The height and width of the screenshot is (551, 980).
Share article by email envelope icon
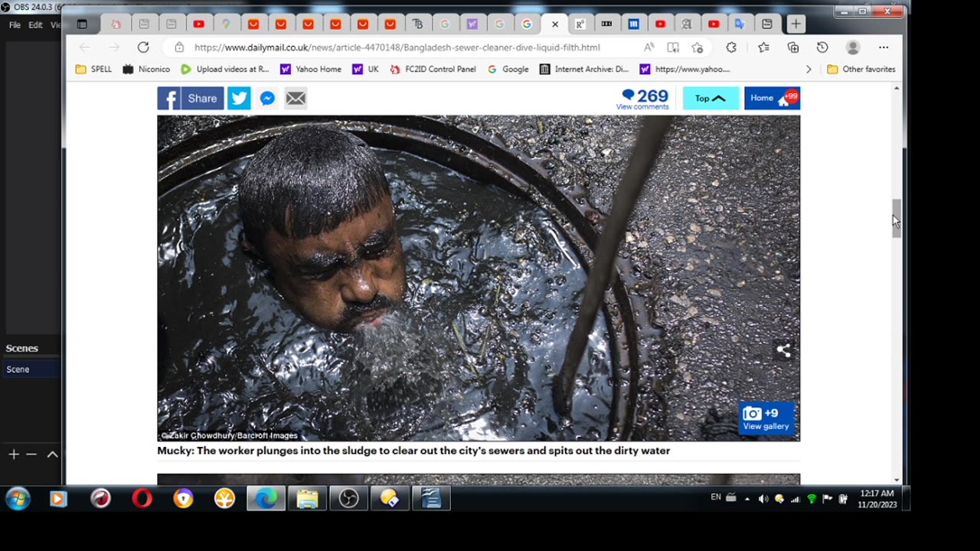coord(296,98)
